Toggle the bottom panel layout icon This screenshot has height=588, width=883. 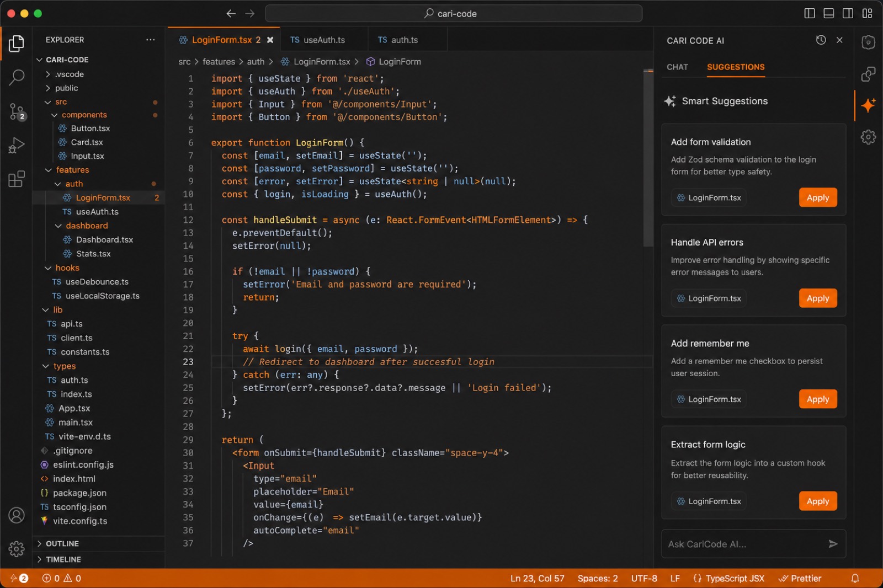coord(829,13)
